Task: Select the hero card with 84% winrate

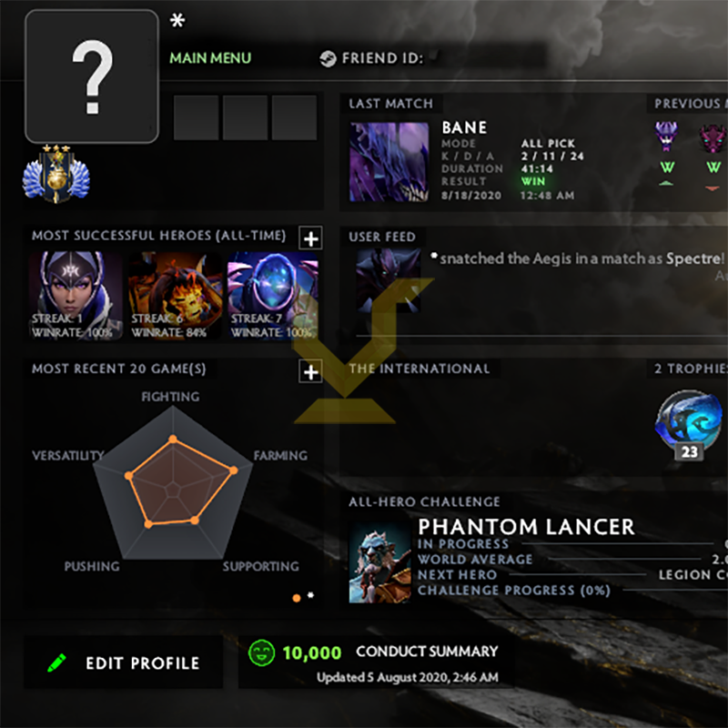Action: [175, 296]
